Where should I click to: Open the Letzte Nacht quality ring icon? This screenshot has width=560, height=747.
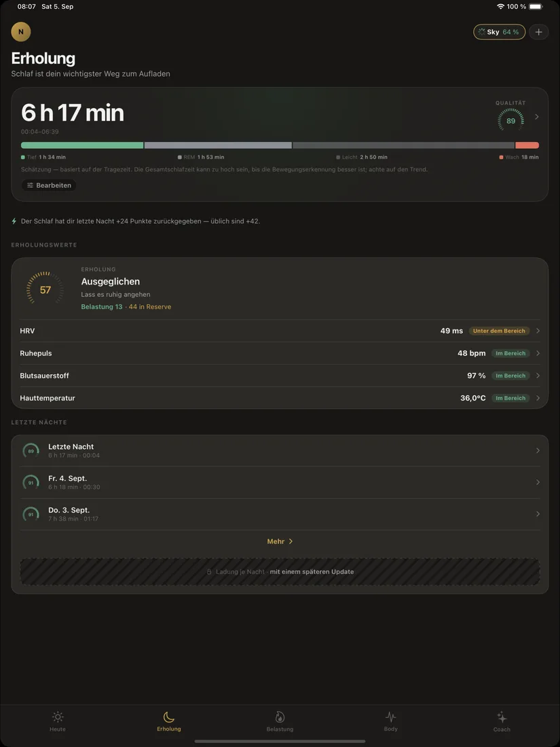click(31, 451)
